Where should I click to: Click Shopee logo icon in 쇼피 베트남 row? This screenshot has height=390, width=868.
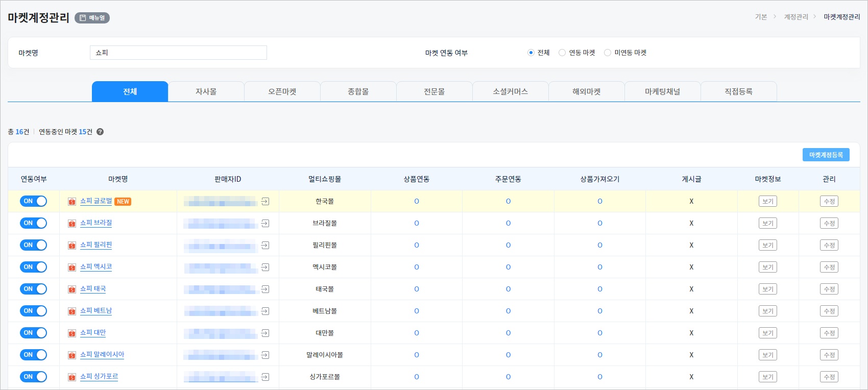coord(72,311)
